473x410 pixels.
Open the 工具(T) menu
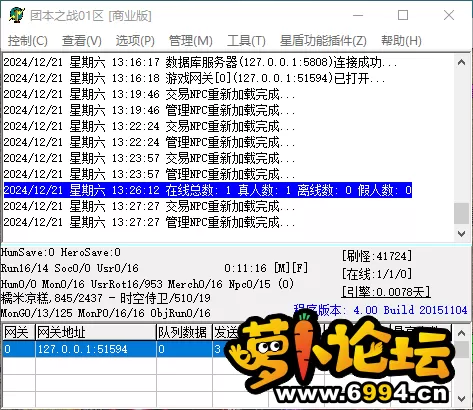(x=246, y=41)
